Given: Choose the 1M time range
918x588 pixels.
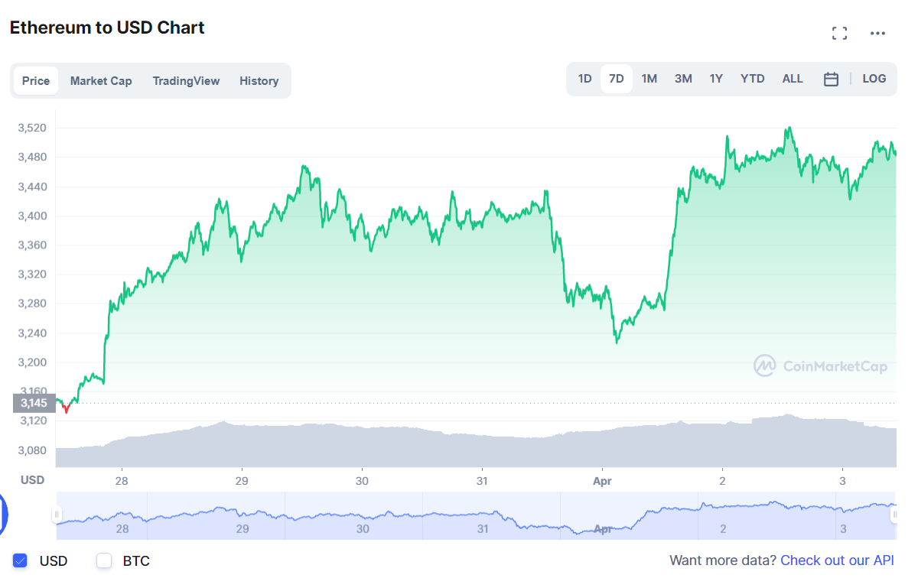Looking at the screenshot, I should pos(649,79).
